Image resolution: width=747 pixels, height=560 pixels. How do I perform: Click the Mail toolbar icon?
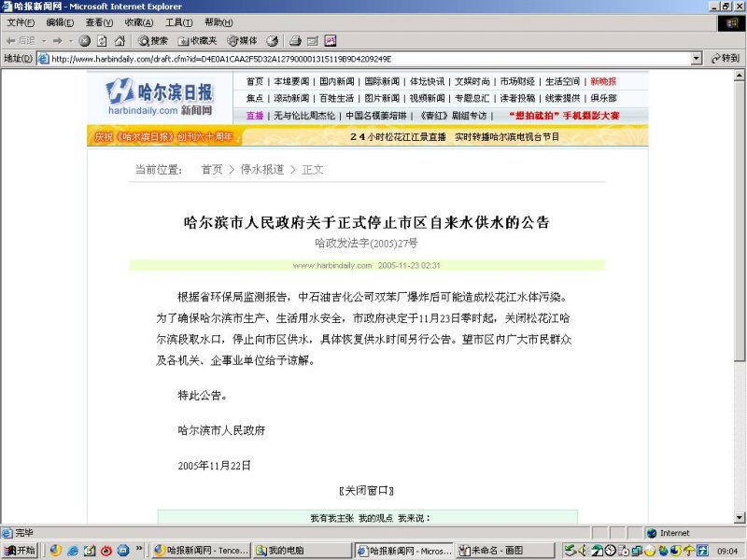(313, 41)
